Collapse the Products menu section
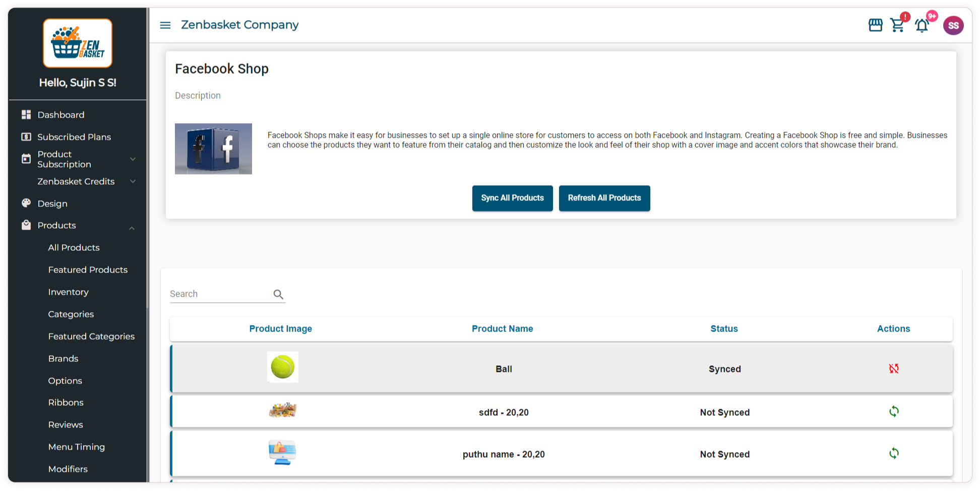This screenshot has width=980, height=491. pos(132,228)
